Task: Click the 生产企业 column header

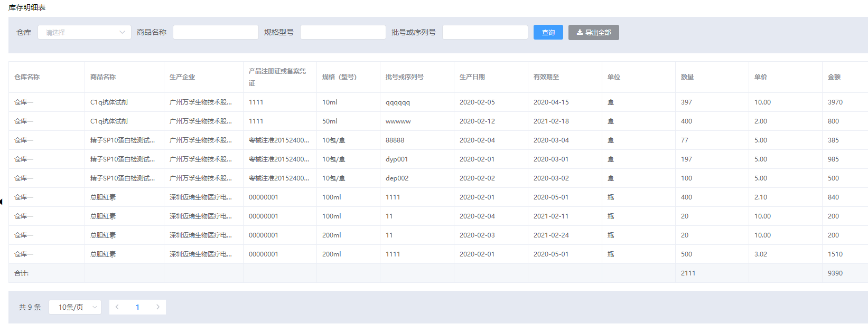Action: [182, 77]
